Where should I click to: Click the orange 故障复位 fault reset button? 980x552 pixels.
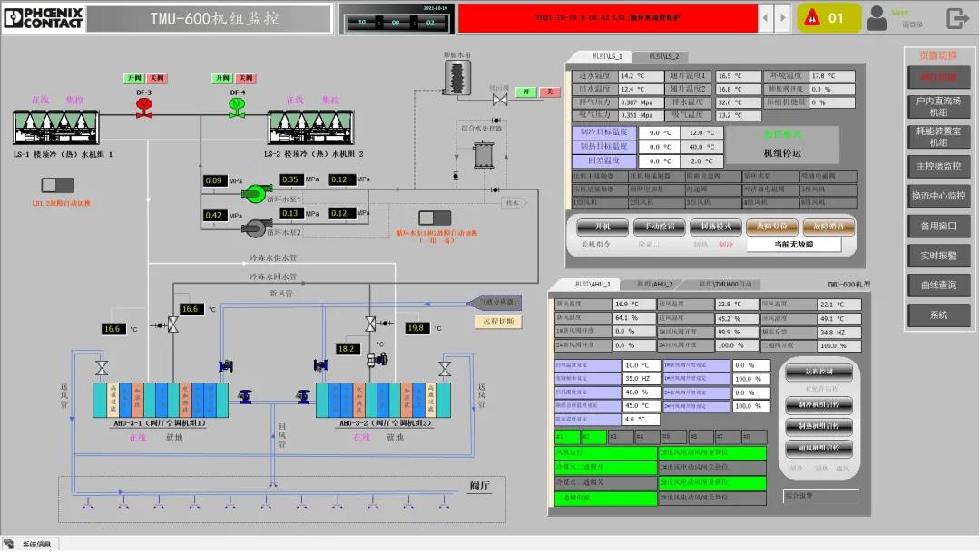[772, 226]
